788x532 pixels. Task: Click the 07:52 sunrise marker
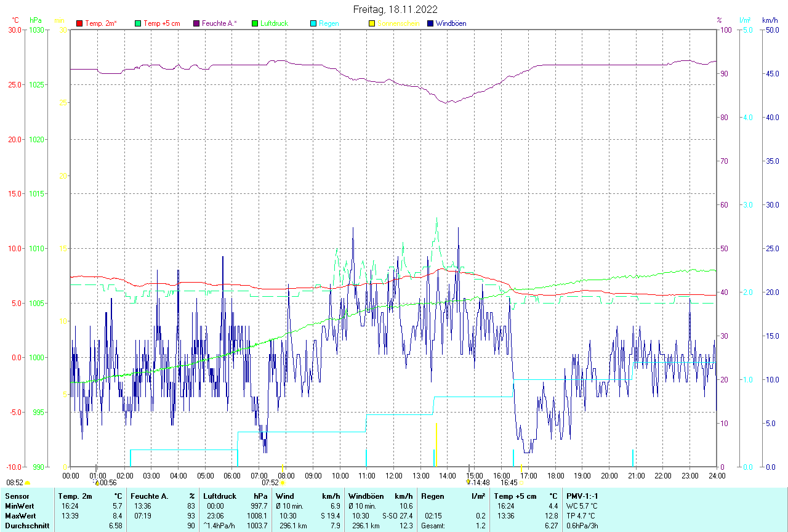270,483
